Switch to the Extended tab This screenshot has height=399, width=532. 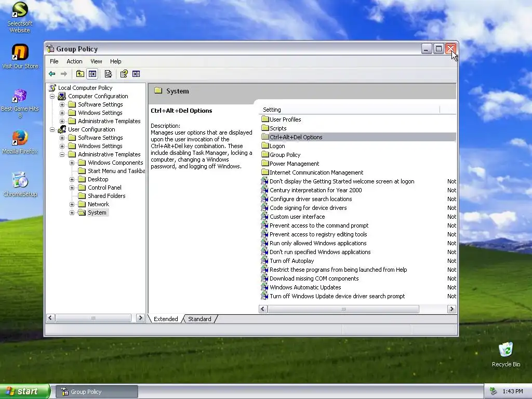(166, 319)
